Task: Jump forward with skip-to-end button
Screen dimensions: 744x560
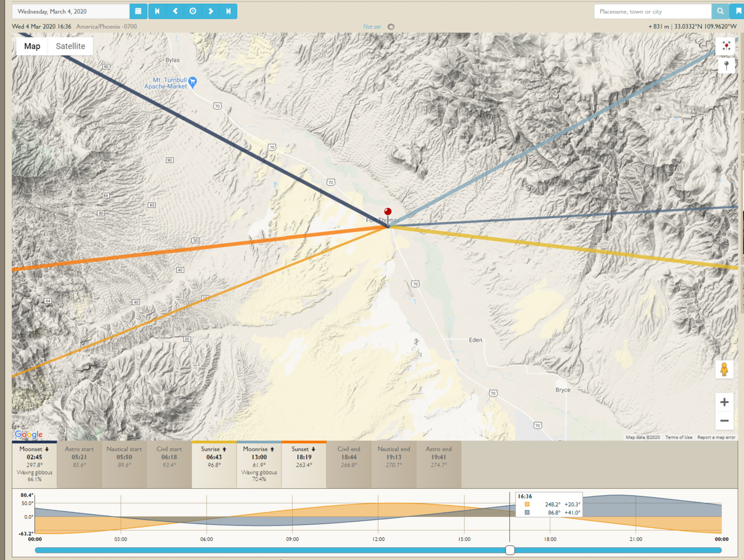Action: coord(228,11)
